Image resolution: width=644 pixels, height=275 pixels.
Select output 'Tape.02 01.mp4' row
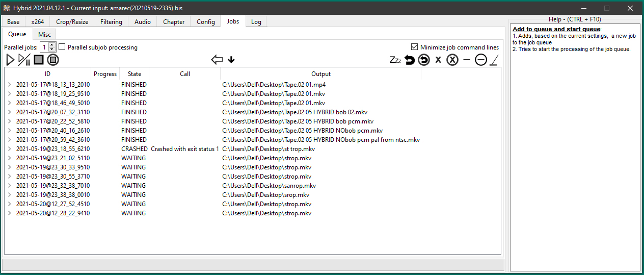coord(274,85)
